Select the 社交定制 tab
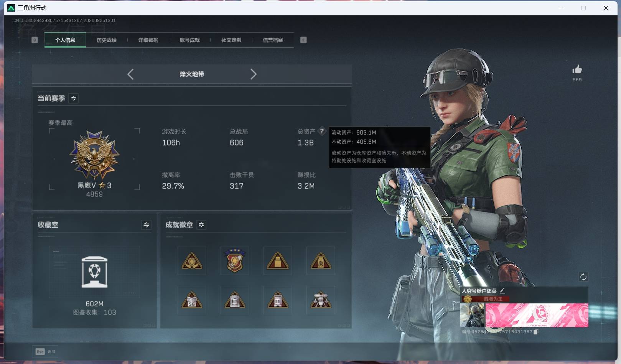This screenshot has height=364, width=621. tap(231, 40)
